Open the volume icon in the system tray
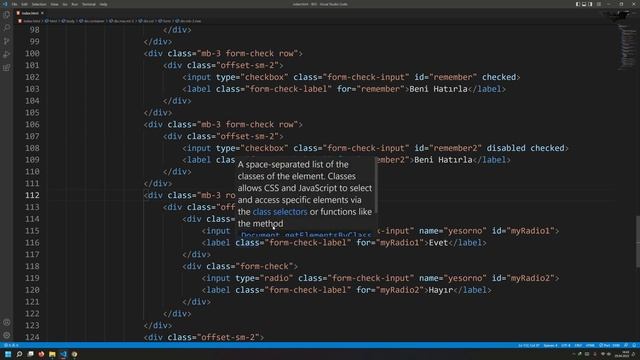Viewport: 640px width, 360px height. tap(609, 354)
